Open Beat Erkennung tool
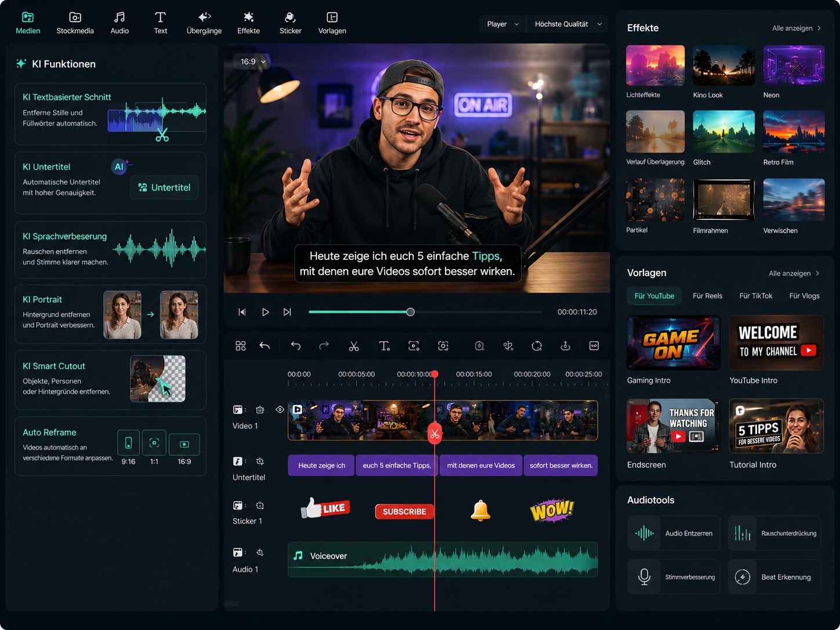 point(774,577)
